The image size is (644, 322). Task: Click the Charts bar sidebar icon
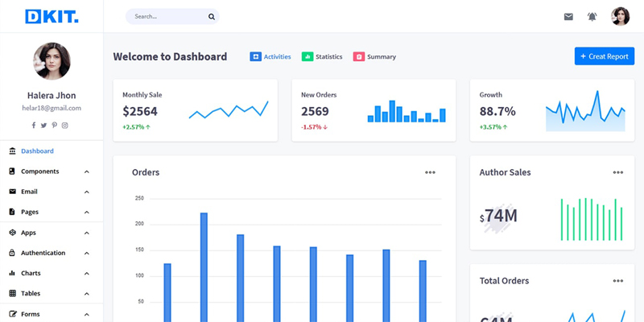[12, 273]
